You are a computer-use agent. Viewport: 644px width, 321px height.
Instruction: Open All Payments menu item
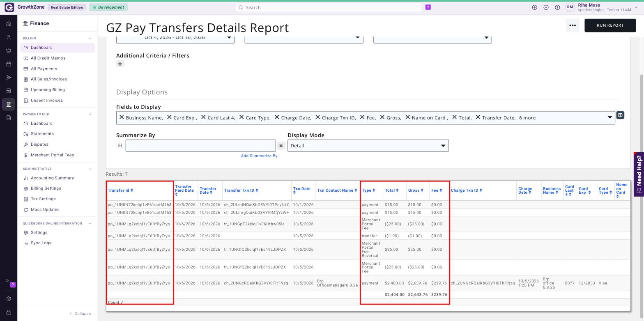pyautogui.click(x=44, y=69)
